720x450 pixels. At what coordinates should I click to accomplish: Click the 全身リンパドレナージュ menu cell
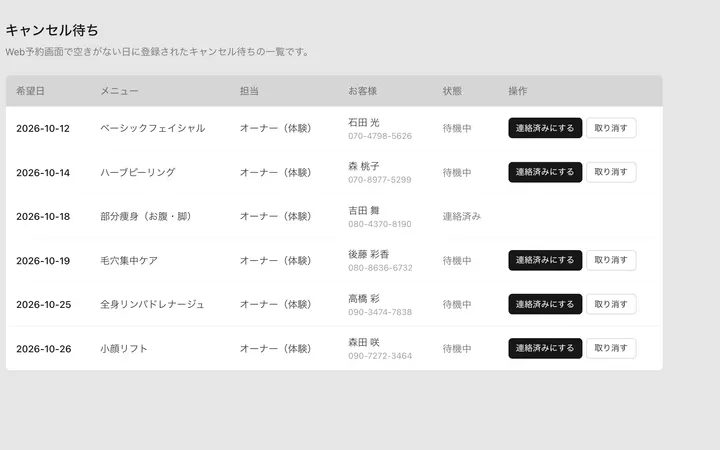coord(152,304)
